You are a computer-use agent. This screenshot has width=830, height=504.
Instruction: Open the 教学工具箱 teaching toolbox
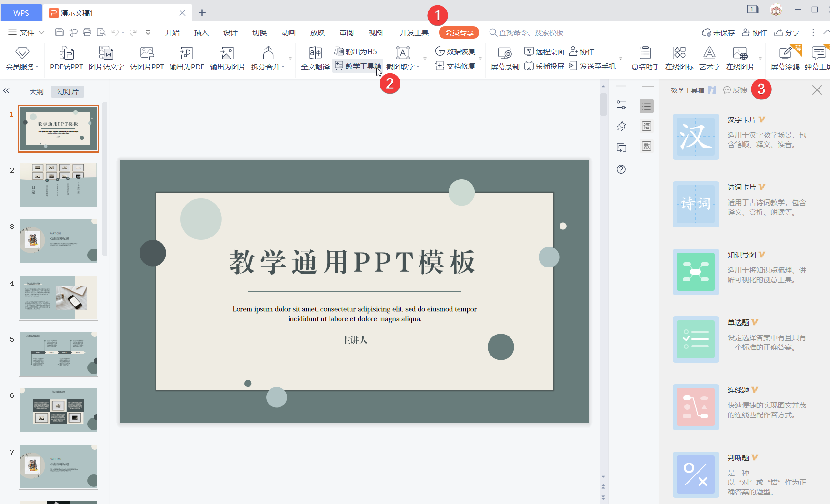pos(358,66)
